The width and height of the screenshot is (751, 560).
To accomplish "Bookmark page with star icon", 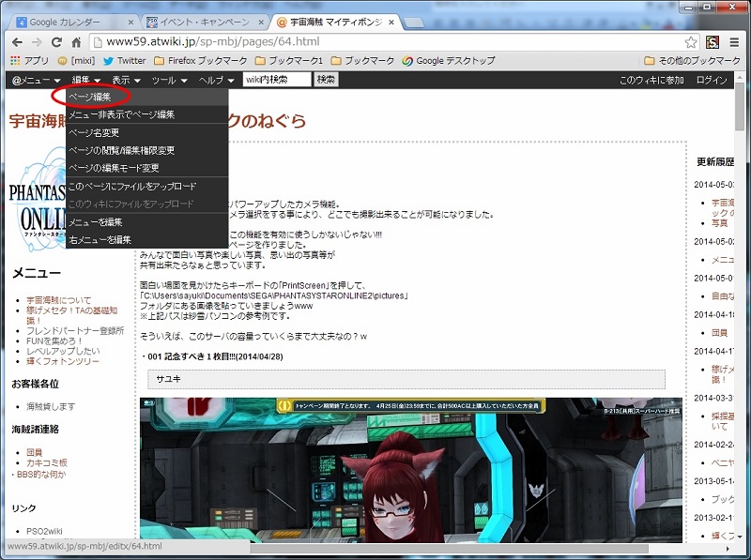I will (691, 42).
